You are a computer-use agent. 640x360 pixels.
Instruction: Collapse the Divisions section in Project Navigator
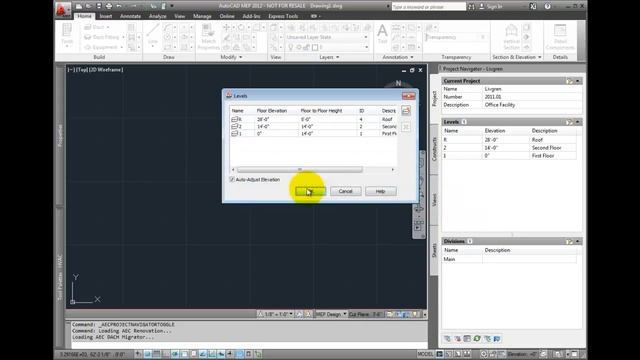click(x=578, y=242)
